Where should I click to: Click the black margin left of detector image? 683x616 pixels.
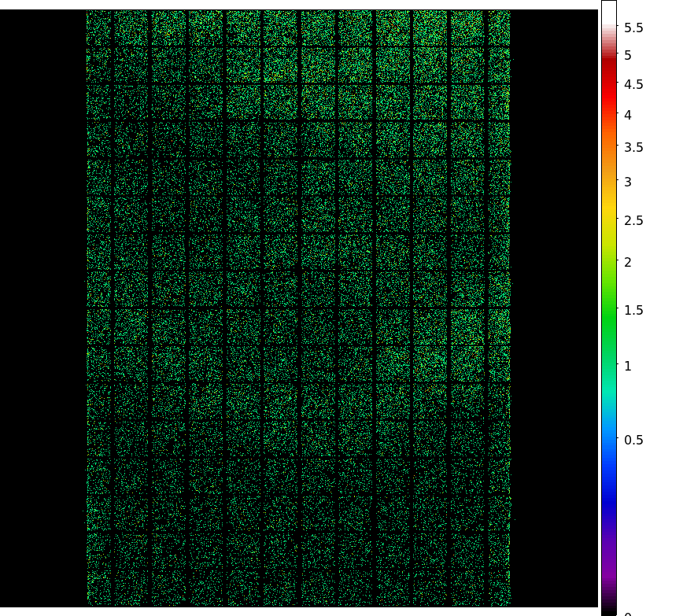pos(42,315)
